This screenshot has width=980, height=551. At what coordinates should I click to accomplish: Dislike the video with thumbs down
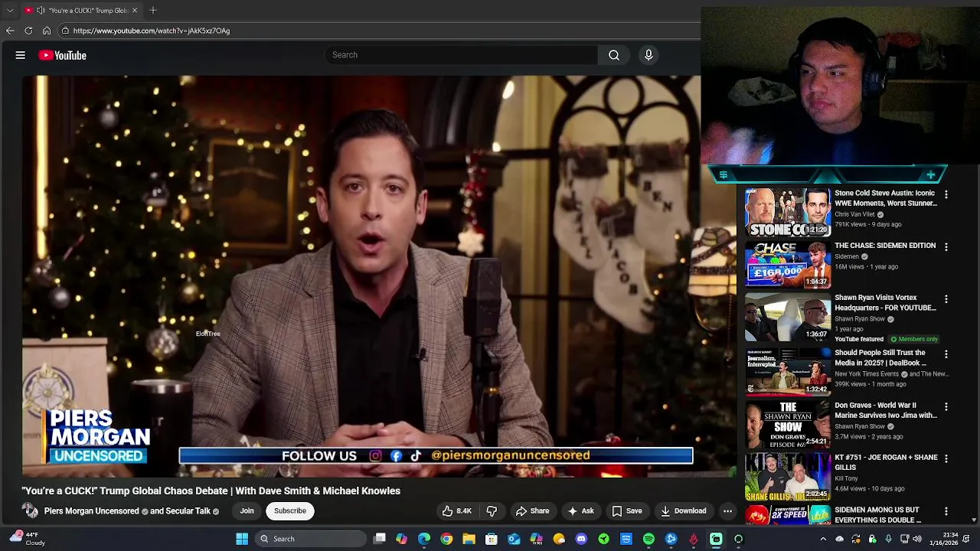[492, 510]
